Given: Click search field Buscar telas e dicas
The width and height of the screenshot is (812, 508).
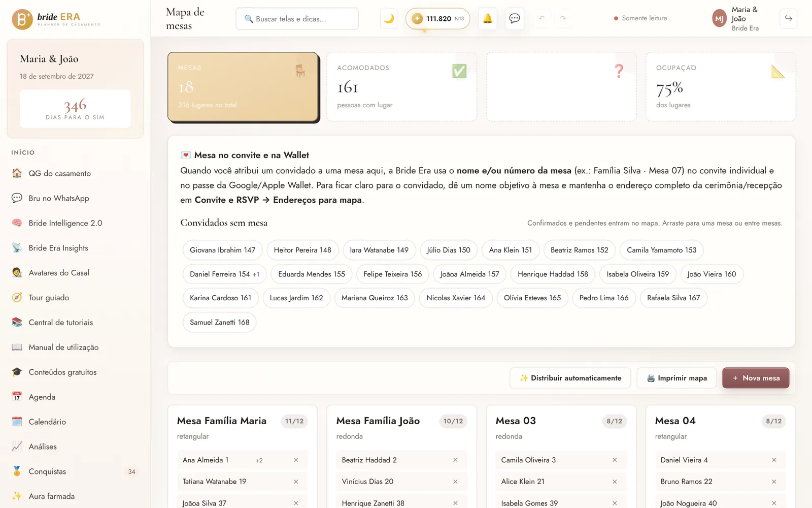Looking at the screenshot, I should coord(297,19).
